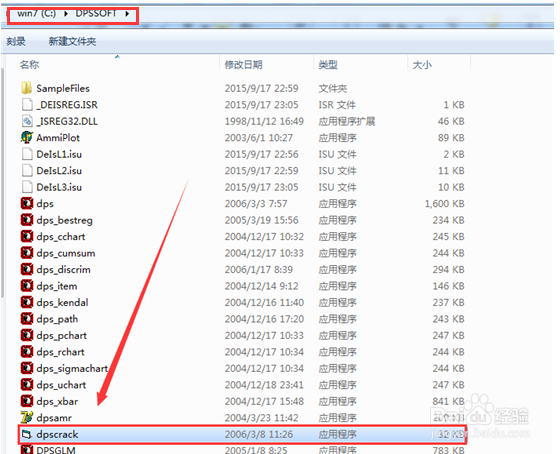The height and width of the screenshot is (454, 560).
Task: Select the file name _DEISREG.ISR
Action: [67, 105]
